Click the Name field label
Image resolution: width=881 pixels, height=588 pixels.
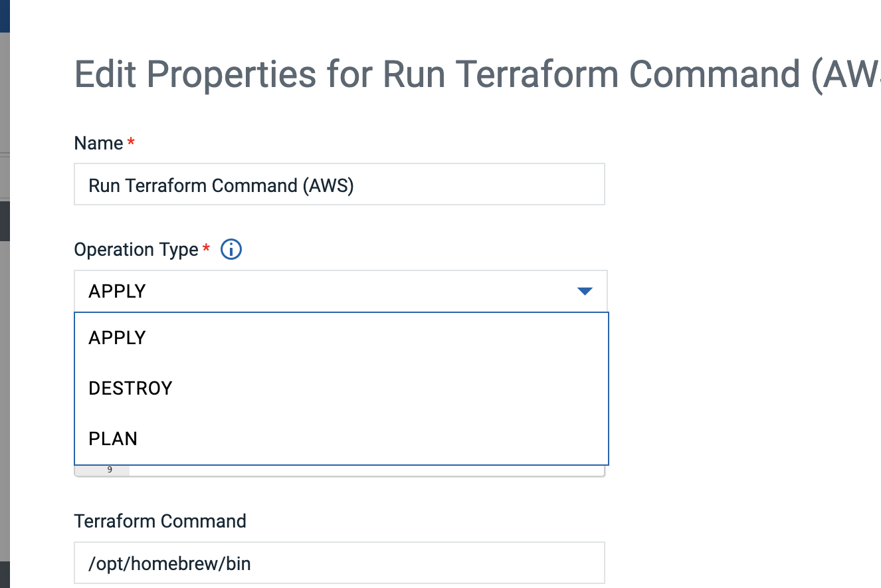point(98,144)
